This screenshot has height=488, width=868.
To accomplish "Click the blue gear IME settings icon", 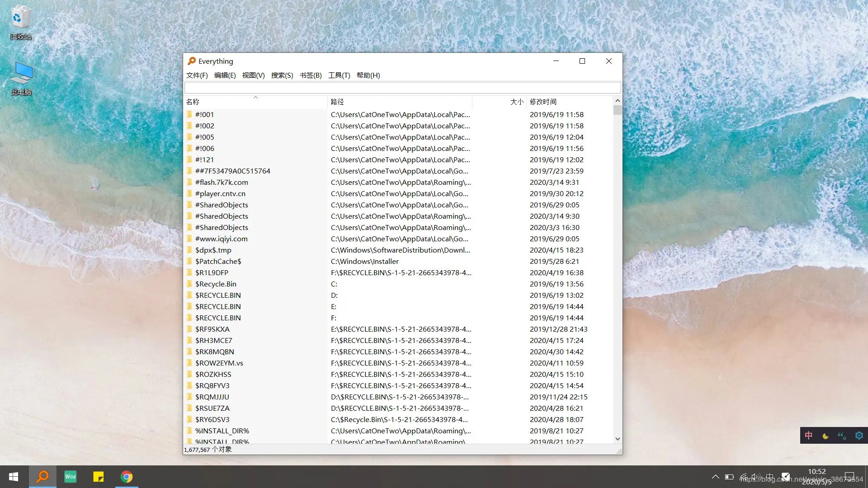I will [x=859, y=436].
